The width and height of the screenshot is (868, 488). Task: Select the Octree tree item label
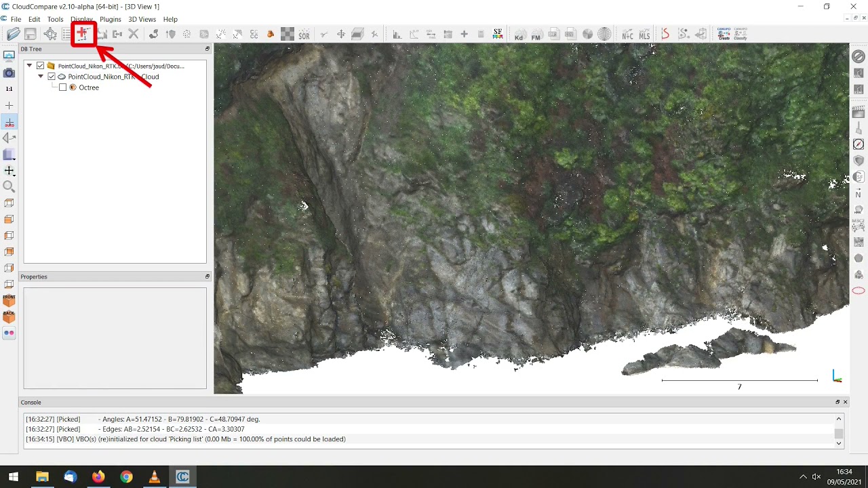[89, 87]
